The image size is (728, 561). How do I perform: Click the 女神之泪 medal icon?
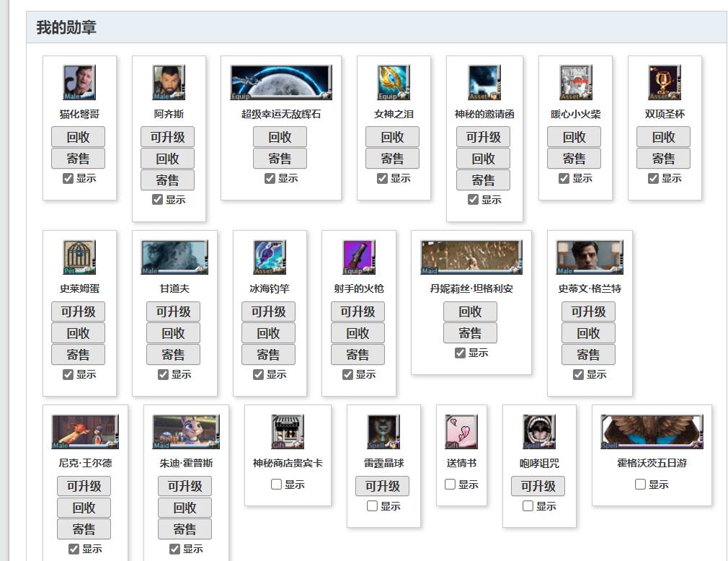(x=394, y=83)
